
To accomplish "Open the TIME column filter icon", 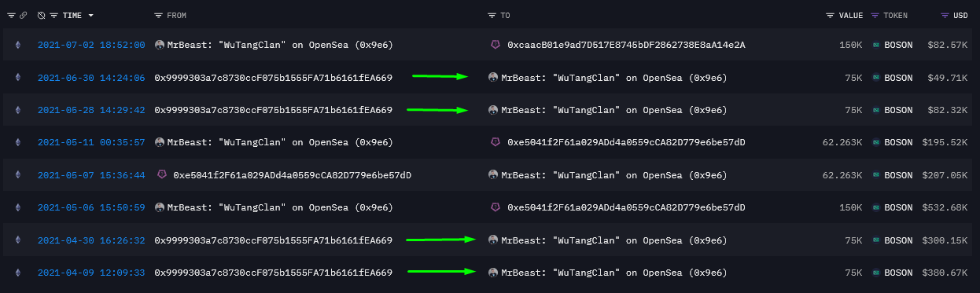I will 53,16.
